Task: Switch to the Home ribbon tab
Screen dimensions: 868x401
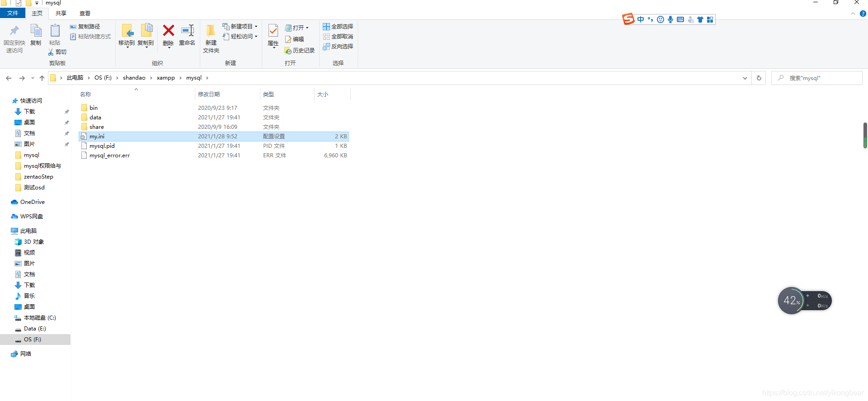Action: click(37, 14)
